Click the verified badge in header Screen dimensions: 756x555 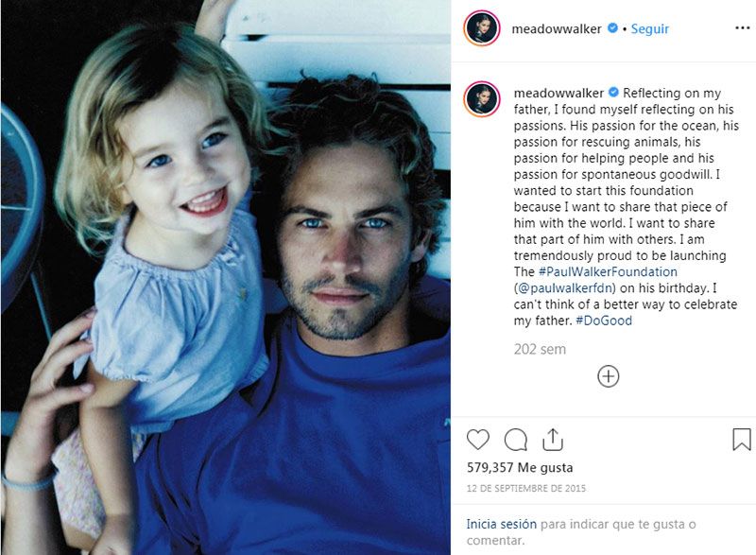click(612, 28)
